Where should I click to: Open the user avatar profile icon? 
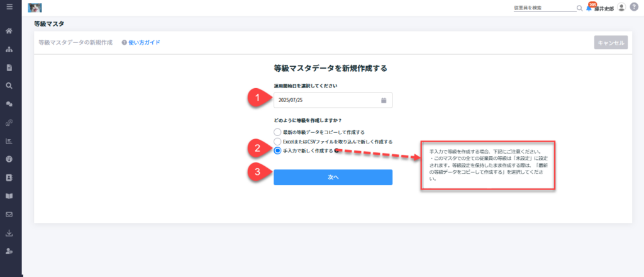pos(621,7)
